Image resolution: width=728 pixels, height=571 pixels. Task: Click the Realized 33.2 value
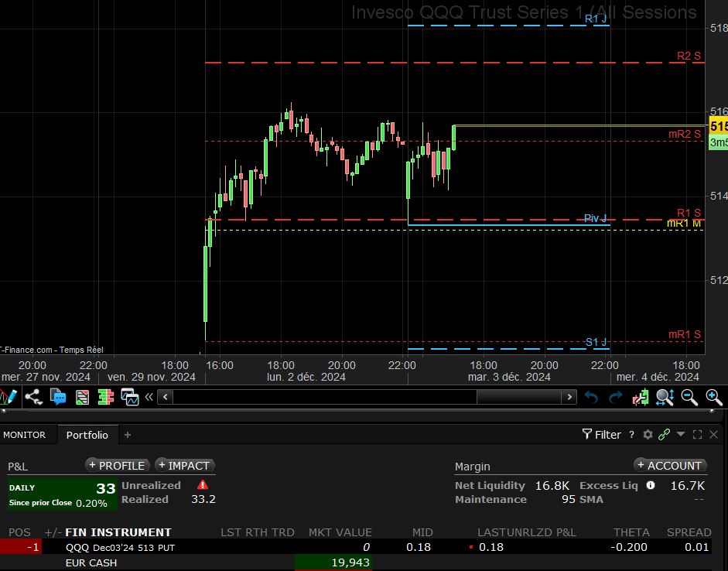pyautogui.click(x=203, y=500)
